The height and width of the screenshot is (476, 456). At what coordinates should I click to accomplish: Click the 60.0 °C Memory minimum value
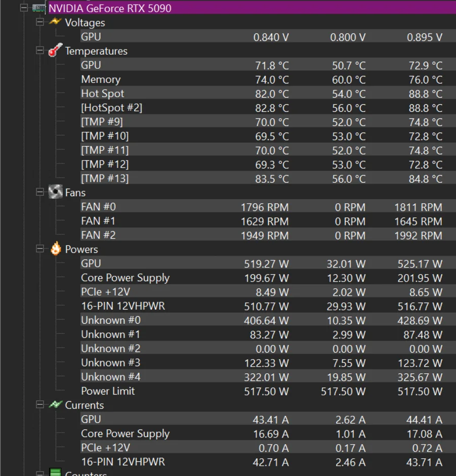click(x=349, y=80)
